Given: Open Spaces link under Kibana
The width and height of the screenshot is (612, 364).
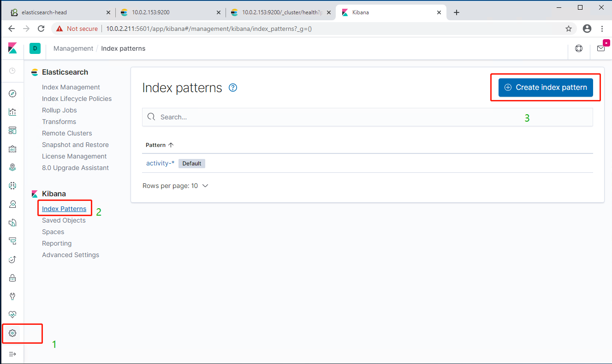Looking at the screenshot, I should 53,232.
